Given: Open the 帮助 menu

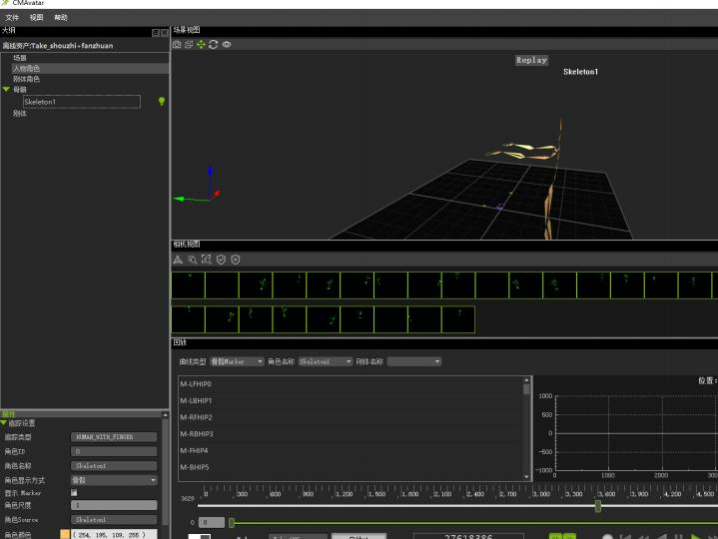Looking at the screenshot, I should [61, 18].
